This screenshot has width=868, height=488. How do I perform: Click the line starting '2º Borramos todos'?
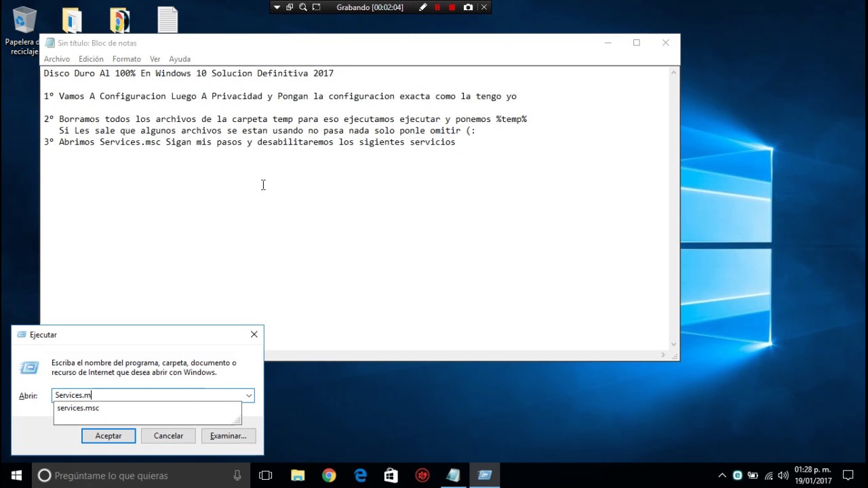[285, 119]
